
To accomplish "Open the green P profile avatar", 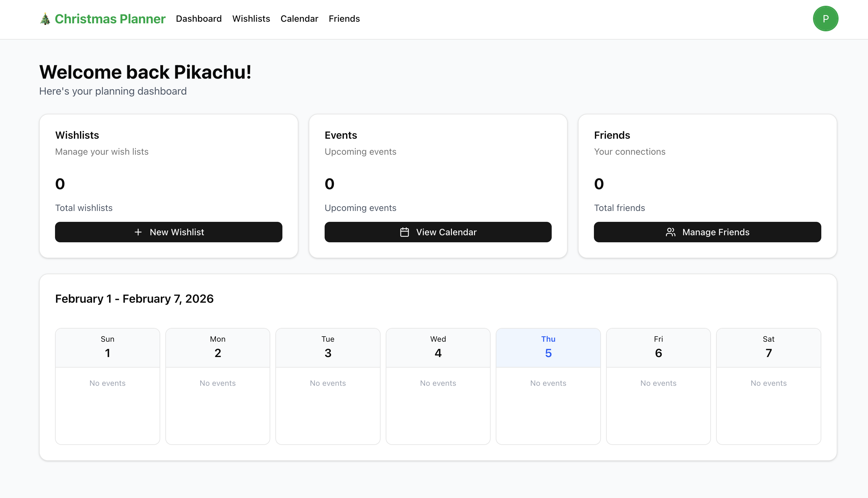I will click(825, 19).
